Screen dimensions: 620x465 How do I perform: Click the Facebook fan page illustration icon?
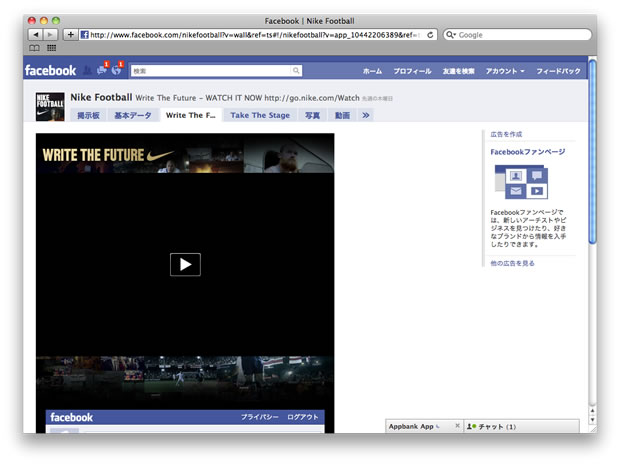521,182
